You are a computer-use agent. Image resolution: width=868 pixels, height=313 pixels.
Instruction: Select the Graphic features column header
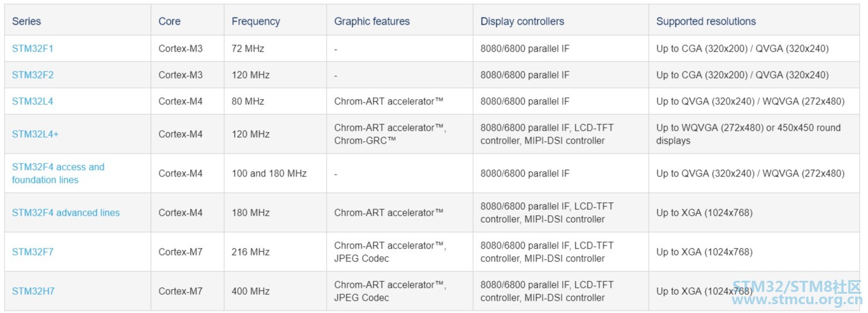coord(372,21)
